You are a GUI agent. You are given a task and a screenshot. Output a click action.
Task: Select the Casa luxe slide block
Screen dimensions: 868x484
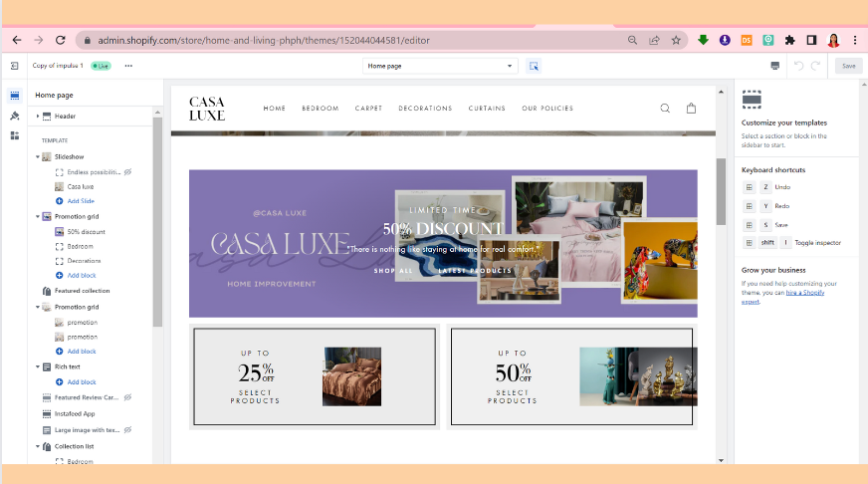coord(81,186)
